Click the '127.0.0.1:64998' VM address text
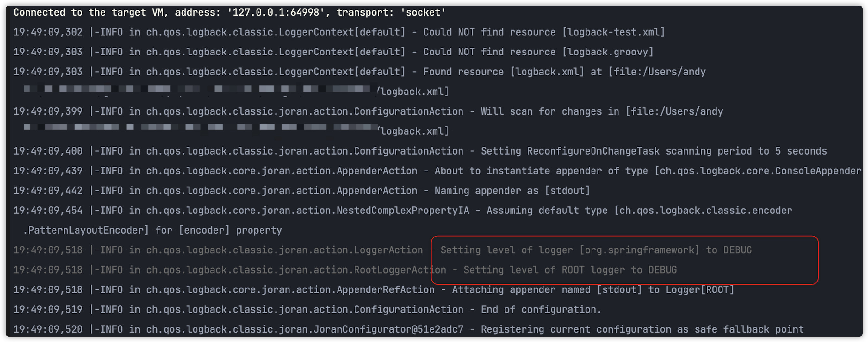This screenshot has height=342, width=868. pos(276,12)
